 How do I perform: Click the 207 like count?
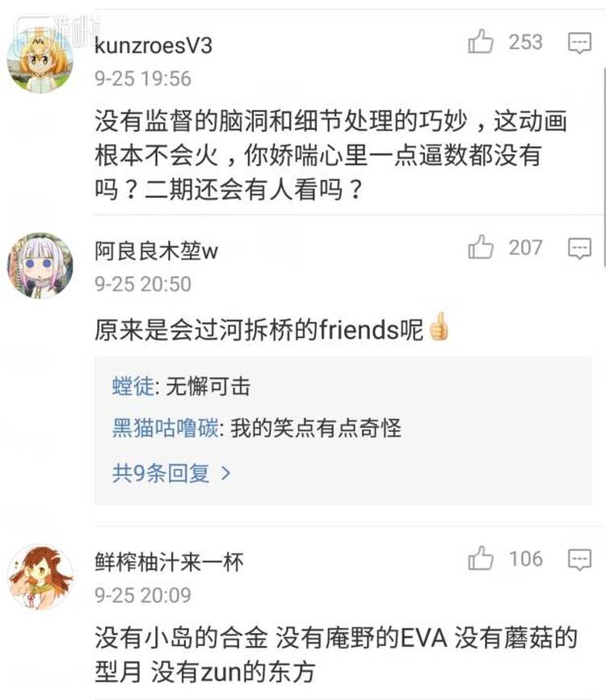(525, 247)
